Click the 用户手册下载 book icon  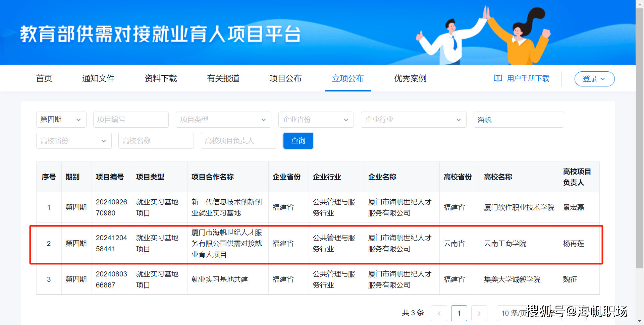pos(498,78)
